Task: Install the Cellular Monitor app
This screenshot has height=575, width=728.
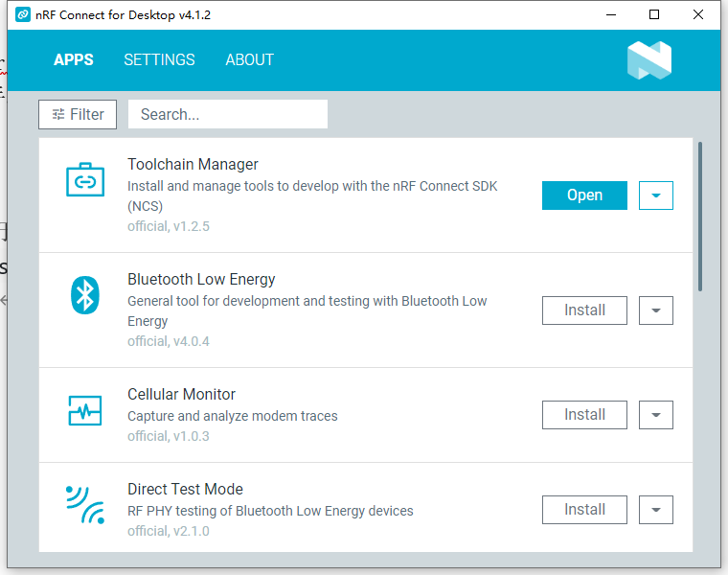Action: point(584,415)
